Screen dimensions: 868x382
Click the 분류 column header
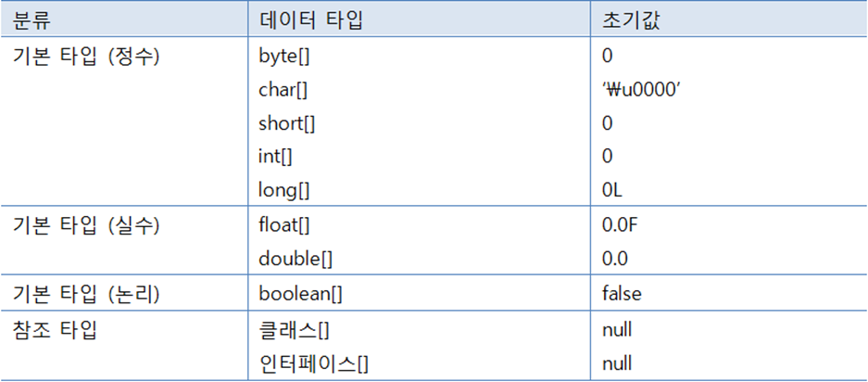click(33, 19)
